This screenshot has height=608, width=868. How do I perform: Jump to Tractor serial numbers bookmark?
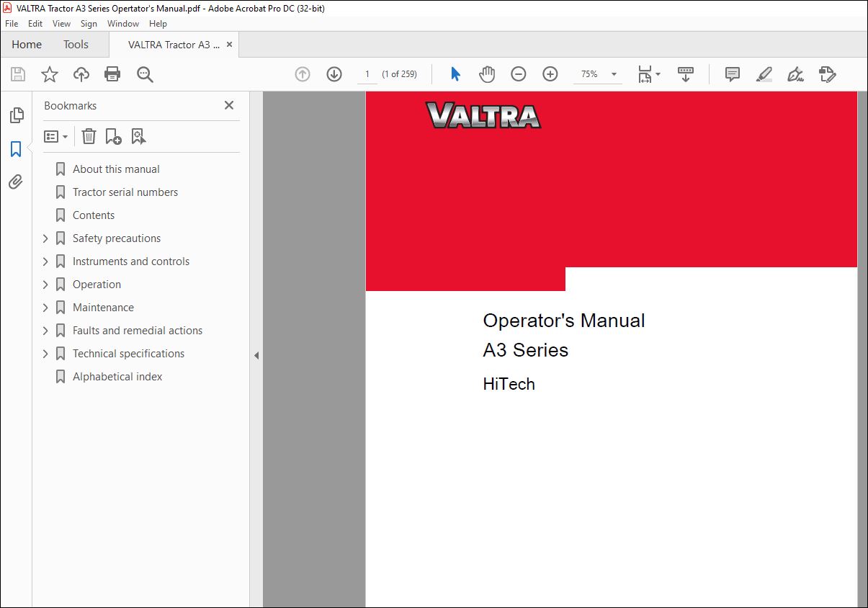point(125,192)
